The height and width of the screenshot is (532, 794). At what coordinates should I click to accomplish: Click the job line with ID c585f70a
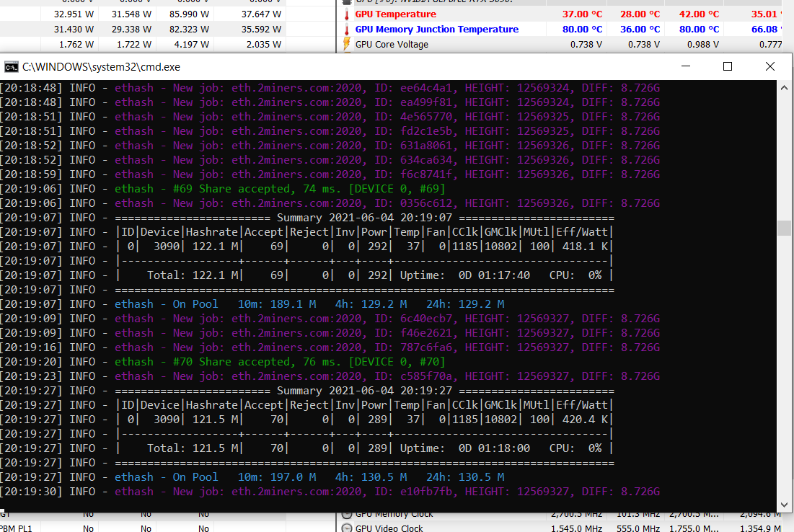330,376
